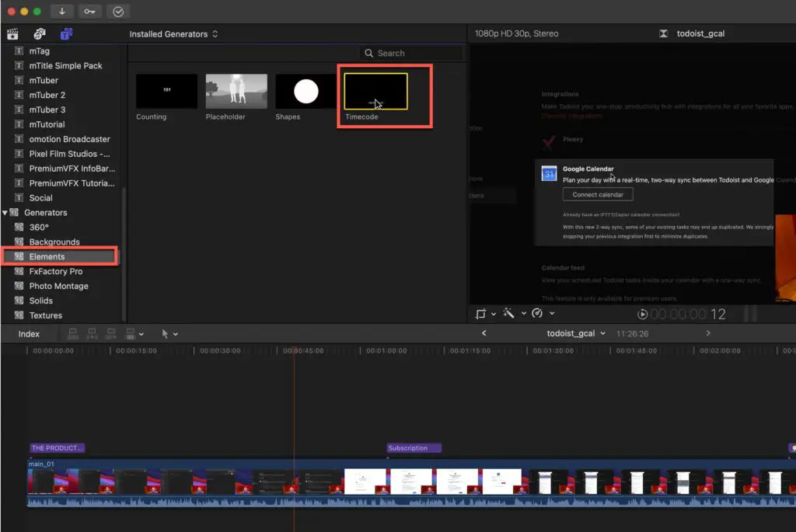Click the Append clip edit icon

(x=110, y=334)
